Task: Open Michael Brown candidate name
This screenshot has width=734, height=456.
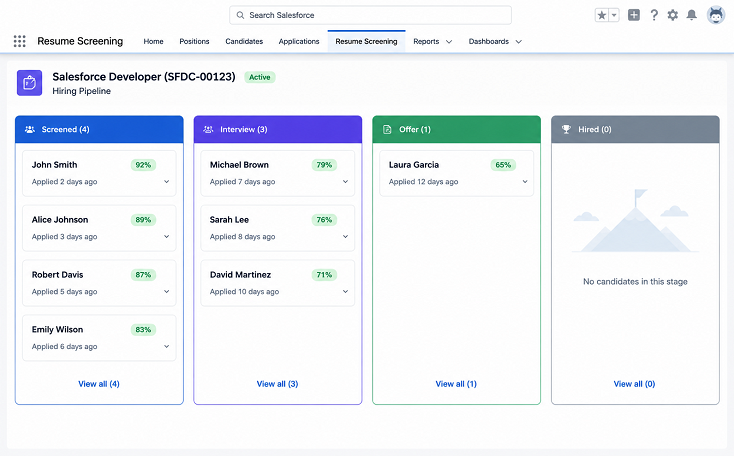Action: 239,165
